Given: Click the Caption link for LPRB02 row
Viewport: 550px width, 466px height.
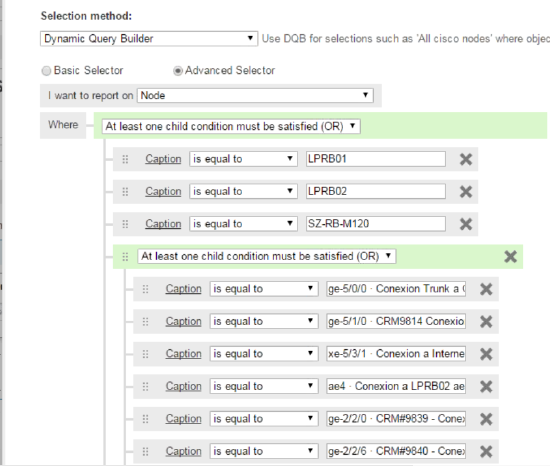Looking at the screenshot, I should [x=163, y=191].
